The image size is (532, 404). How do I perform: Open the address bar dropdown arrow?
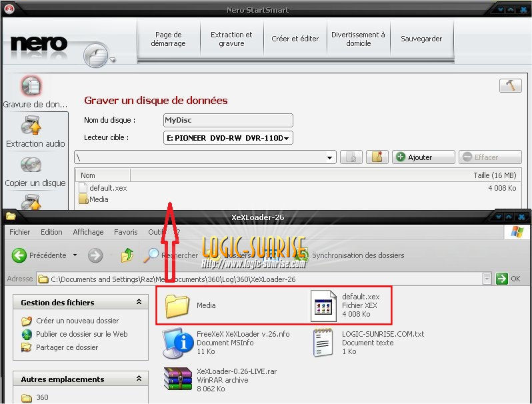click(487, 279)
